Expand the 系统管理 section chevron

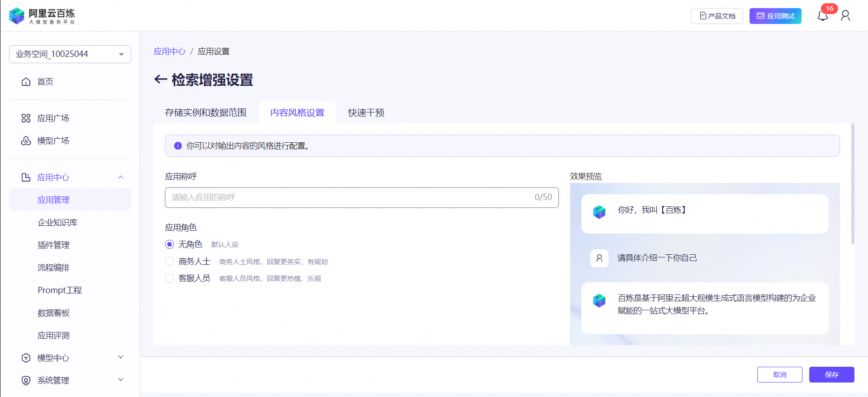(x=121, y=380)
